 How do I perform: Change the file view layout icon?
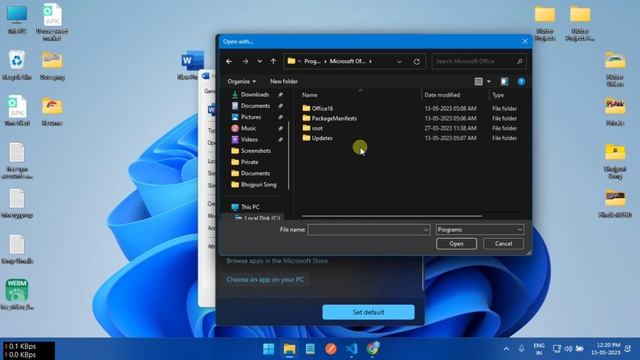[x=479, y=81]
